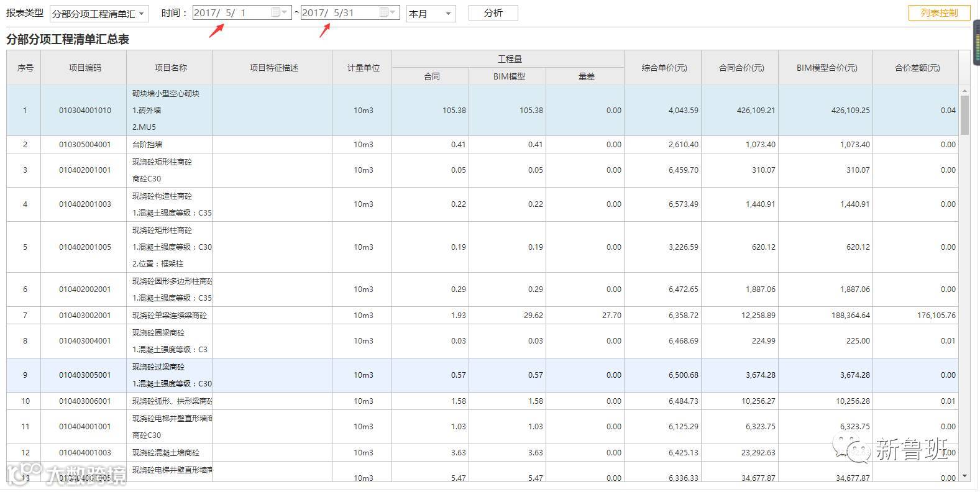Select the cell with code 010404001001
The width and height of the screenshot is (980, 492).
point(85,427)
